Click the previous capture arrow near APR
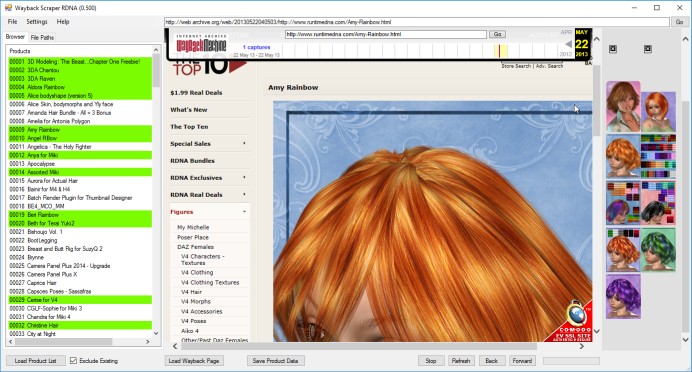The height and width of the screenshot is (372, 692). click(568, 44)
